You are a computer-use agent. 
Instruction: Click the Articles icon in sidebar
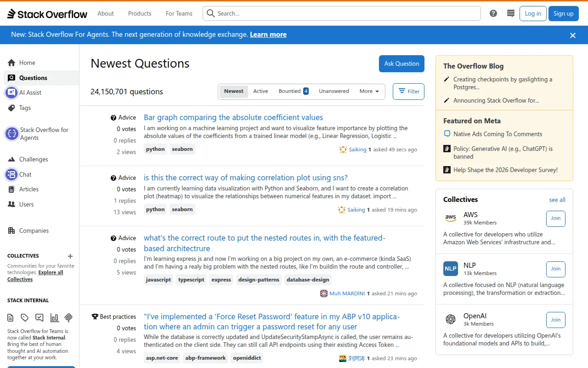[11, 189]
